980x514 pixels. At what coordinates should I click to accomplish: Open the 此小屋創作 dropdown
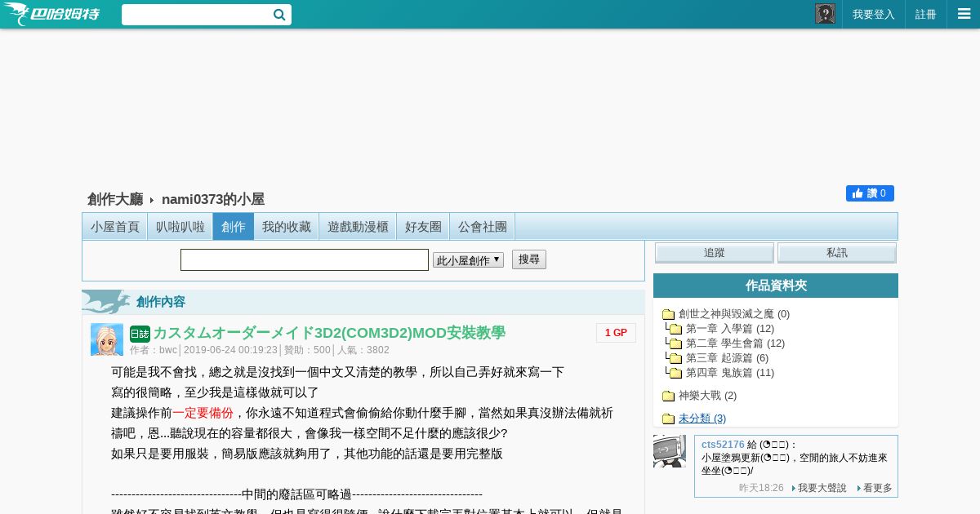468,260
